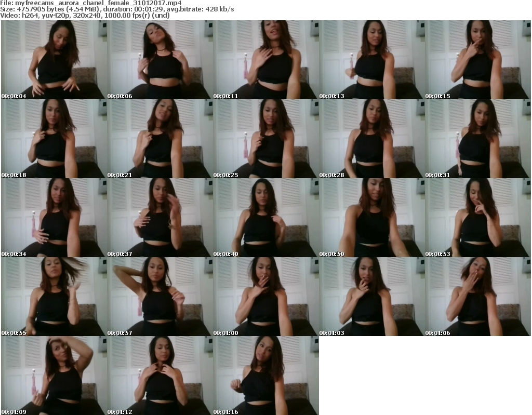Viewport: 532px width, 415px height.
Task: Open the thumbnail stamped 00:00:31
Action: point(478,139)
